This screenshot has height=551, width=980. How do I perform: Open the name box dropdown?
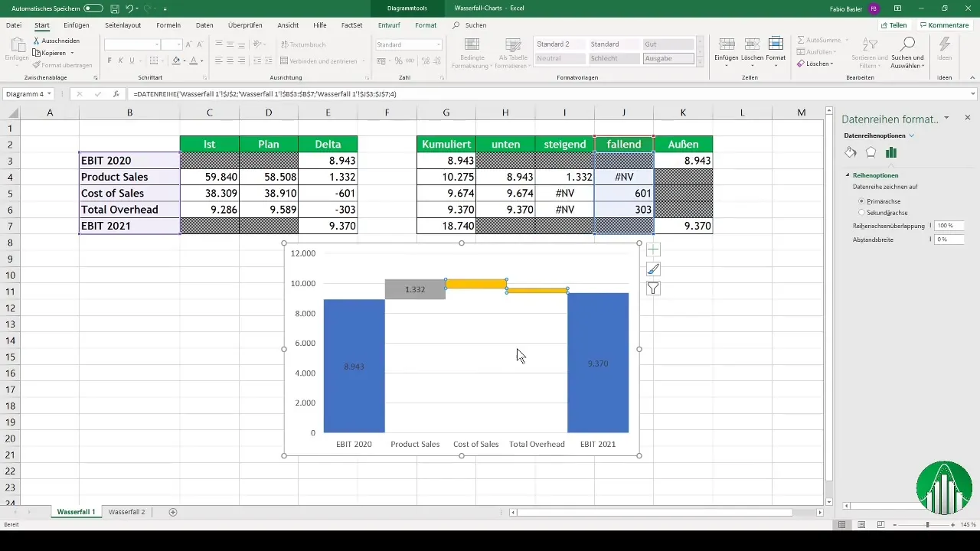(49, 94)
